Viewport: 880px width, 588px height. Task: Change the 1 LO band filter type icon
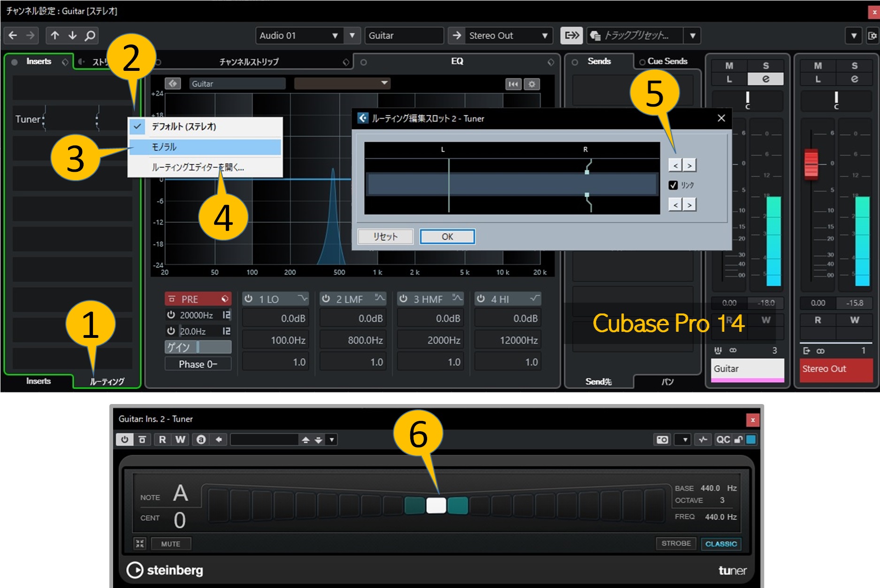point(302,298)
